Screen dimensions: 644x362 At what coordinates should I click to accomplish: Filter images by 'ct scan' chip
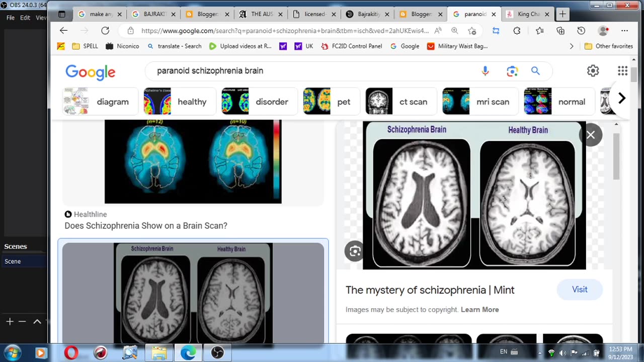pos(401,102)
